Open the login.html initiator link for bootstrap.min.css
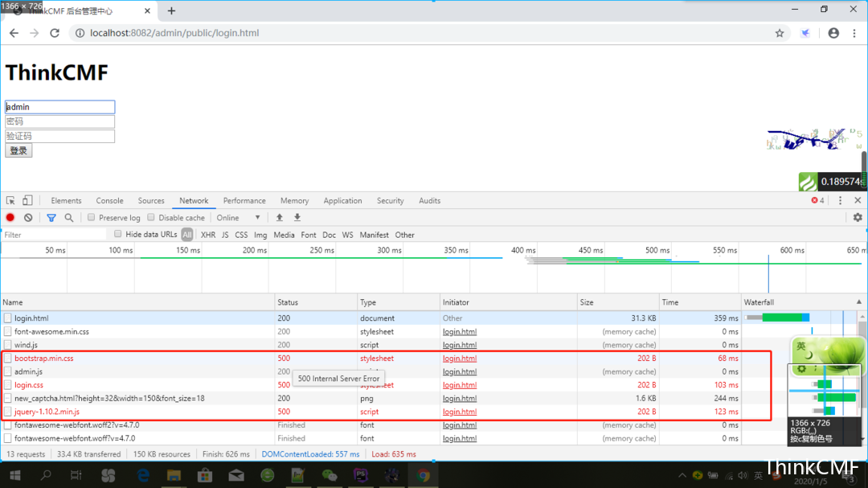This screenshot has width=868, height=488. tap(460, 359)
